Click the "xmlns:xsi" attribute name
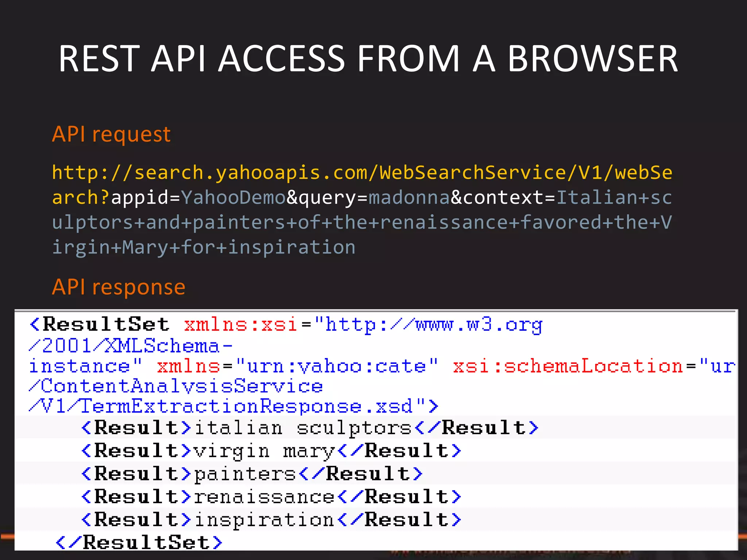 click(x=241, y=324)
